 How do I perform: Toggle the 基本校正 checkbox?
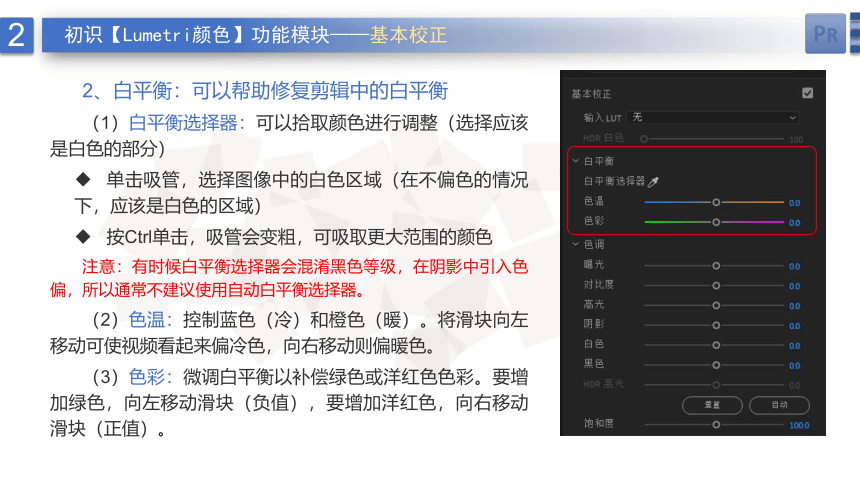[807, 93]
